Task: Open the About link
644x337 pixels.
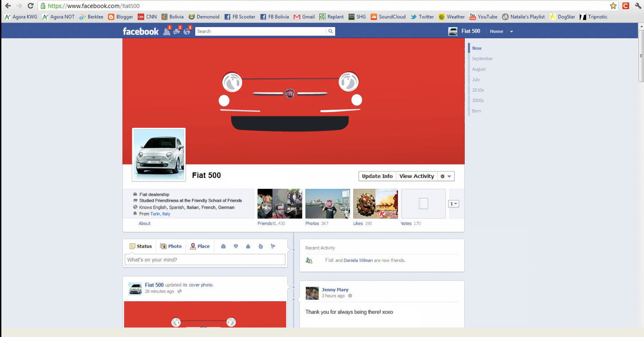Action: click(x=145, y=223)
